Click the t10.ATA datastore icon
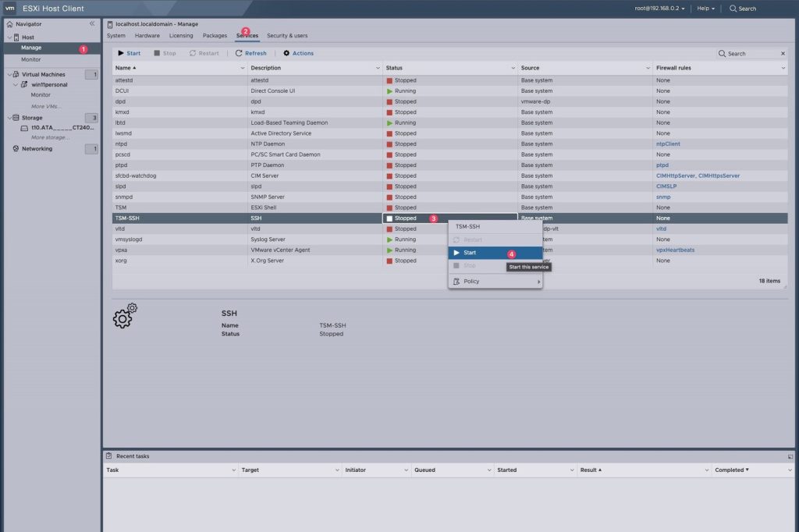This screenshot has height=532, width=799. (x=24, y=128)
